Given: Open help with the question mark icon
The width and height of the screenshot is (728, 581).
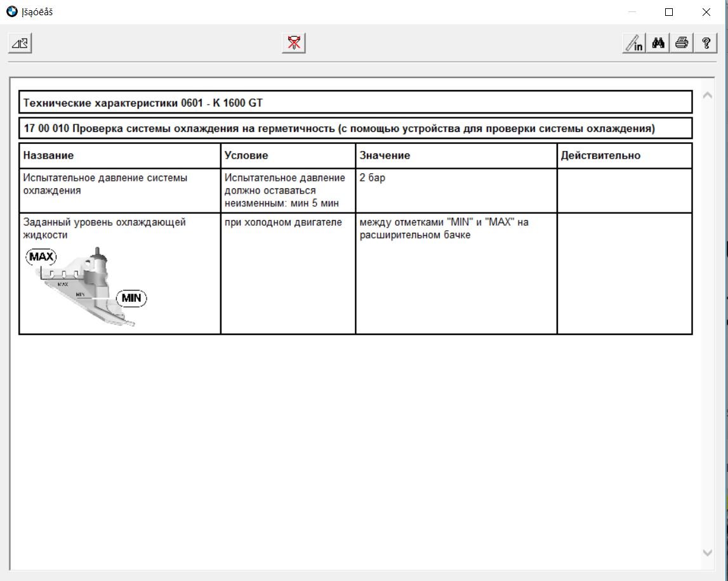Looking at the screenshot, I should pos(705,43).
